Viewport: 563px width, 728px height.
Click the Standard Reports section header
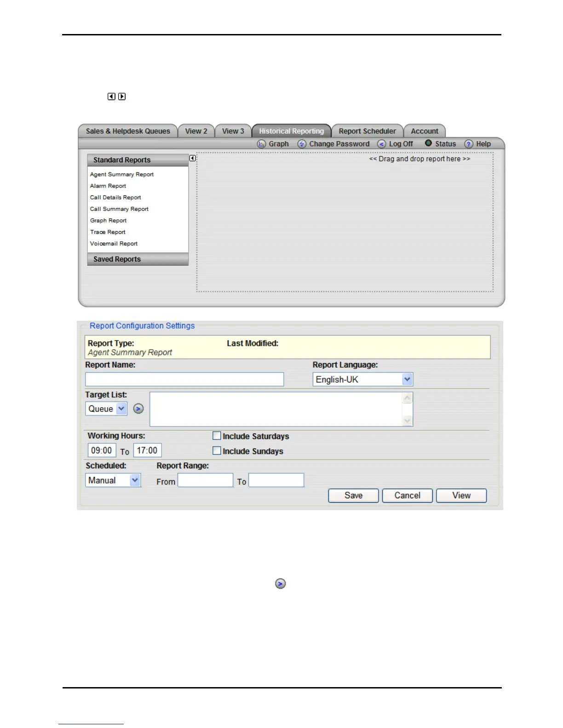[x=138, y=160]
